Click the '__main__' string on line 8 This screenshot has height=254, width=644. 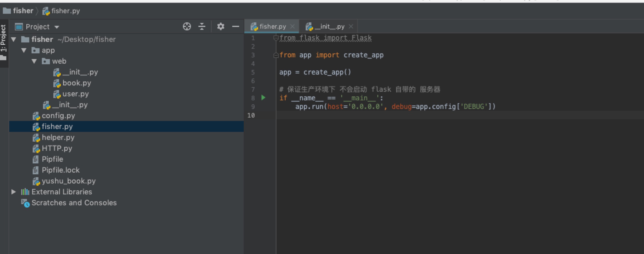[x=360, y=98]
